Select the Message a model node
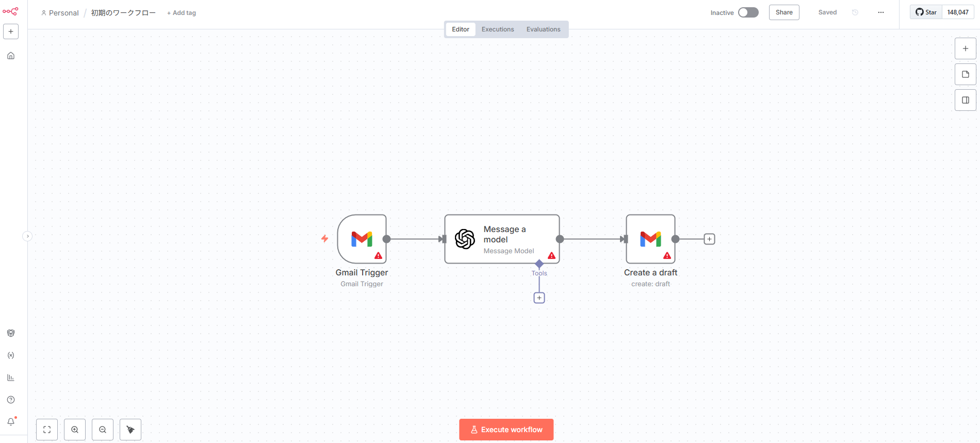 coord(502,239)
